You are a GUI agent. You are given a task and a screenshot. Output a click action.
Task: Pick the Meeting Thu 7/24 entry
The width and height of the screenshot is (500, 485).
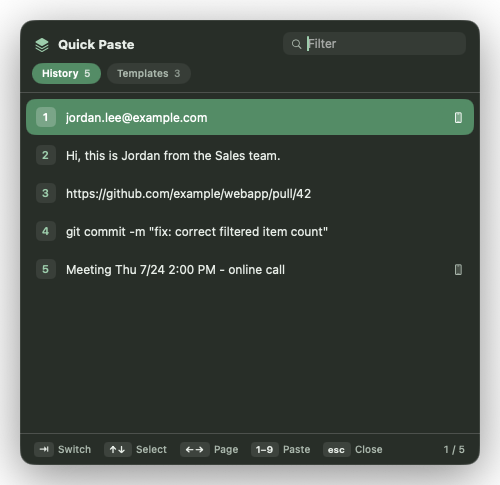click(250, 269)
